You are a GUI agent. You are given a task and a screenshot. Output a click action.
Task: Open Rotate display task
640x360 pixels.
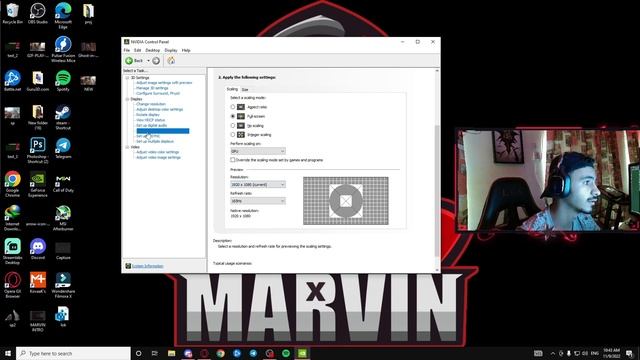tap(148, 115)
